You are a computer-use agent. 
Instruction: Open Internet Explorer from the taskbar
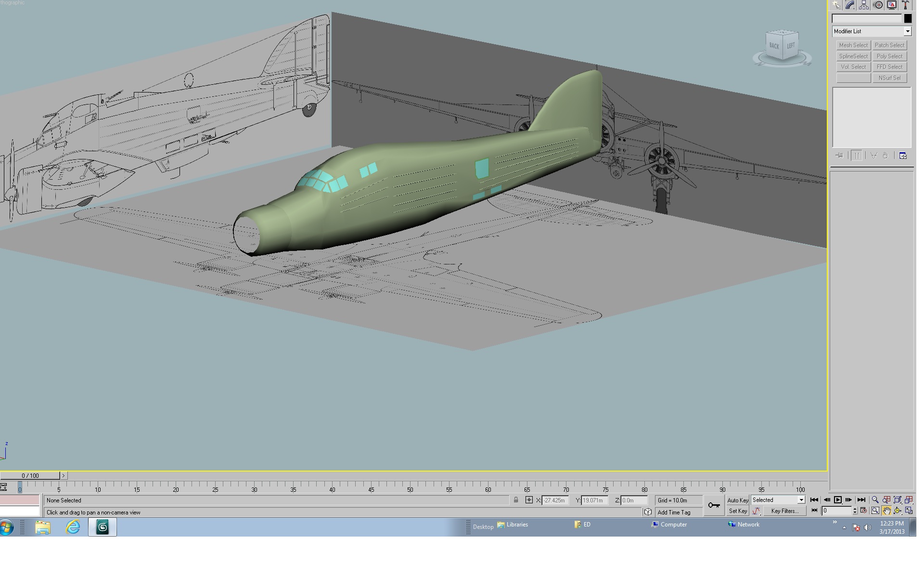coord(73,527)
